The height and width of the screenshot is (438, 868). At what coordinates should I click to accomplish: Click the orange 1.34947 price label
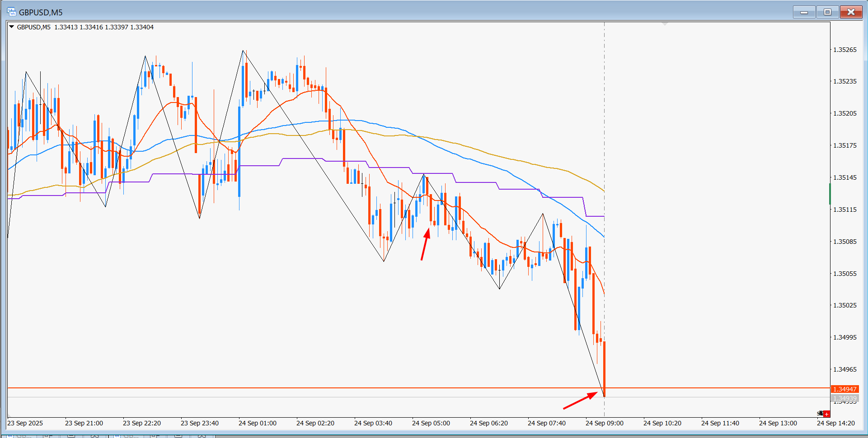click(845, 389)
